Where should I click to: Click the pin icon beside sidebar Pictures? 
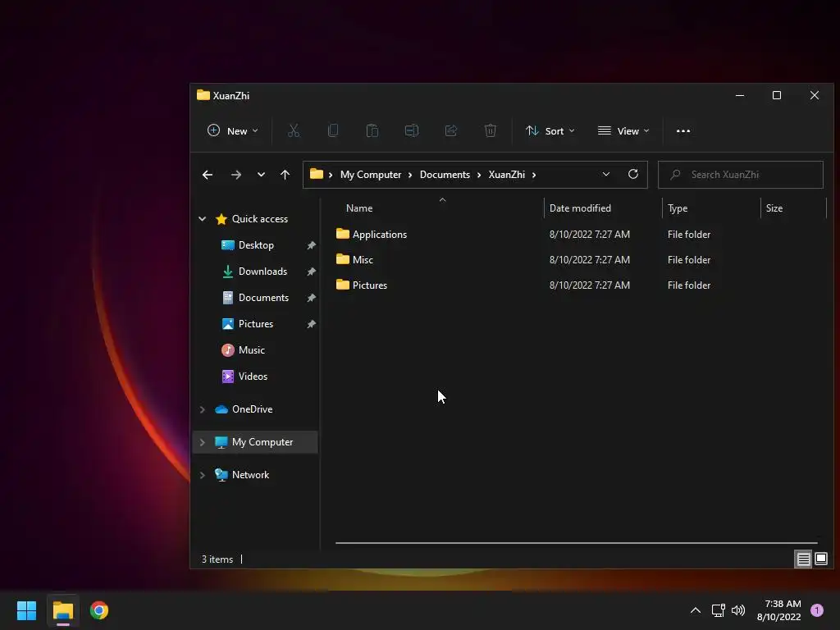pos(311,324)
